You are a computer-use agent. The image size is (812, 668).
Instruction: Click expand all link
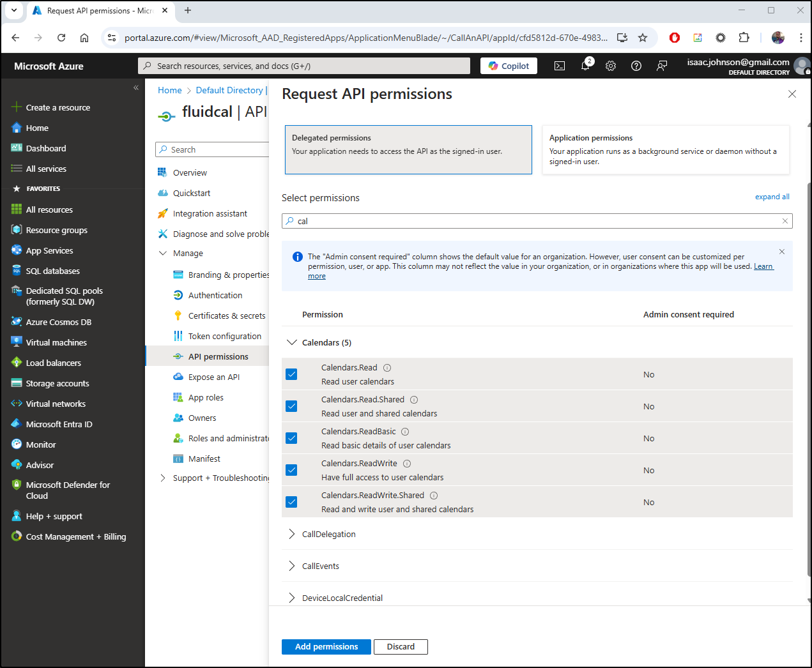pos(772,197)
